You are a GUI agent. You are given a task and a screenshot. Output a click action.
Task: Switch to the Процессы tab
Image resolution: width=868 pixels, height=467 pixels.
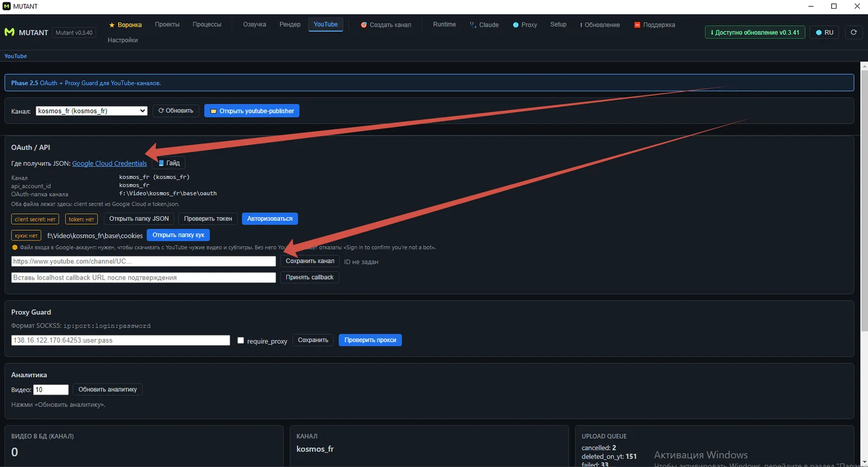[207, 24]
